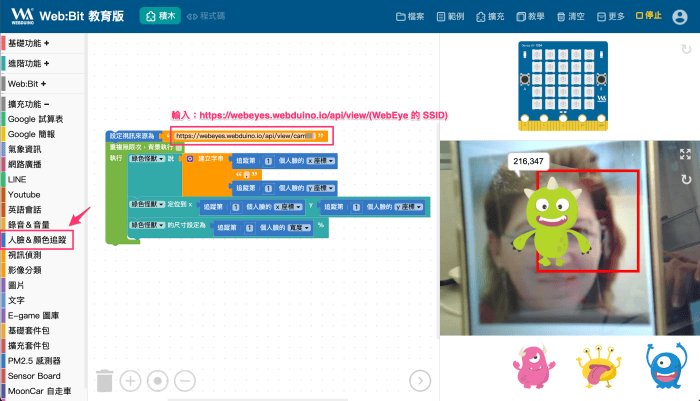Expand the 基礎功能 category

click(x=29, y=43)
